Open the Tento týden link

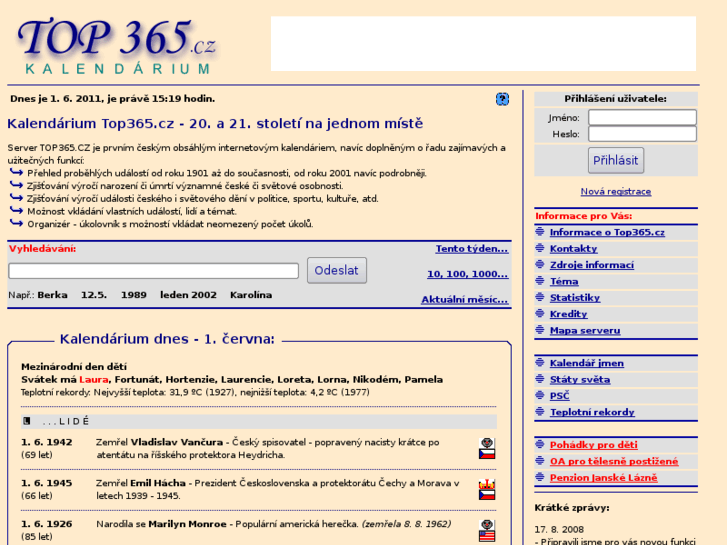click(x=472, y=249)
